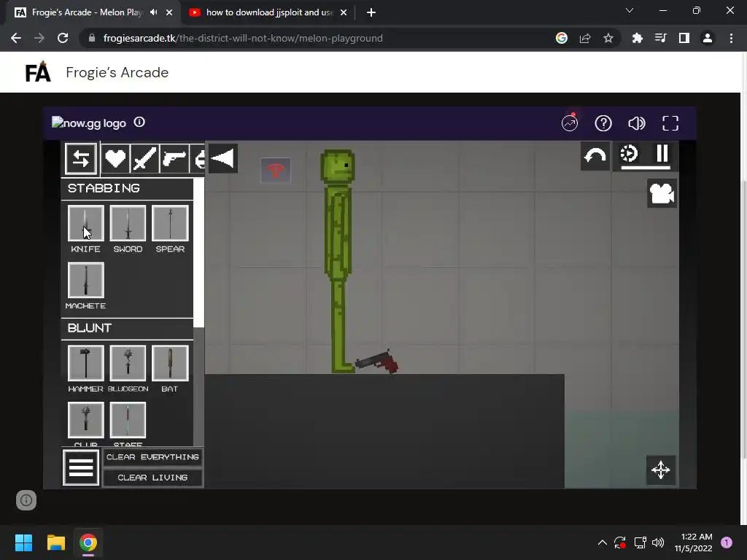Click Clear Everything button

[x=153, y=457]
